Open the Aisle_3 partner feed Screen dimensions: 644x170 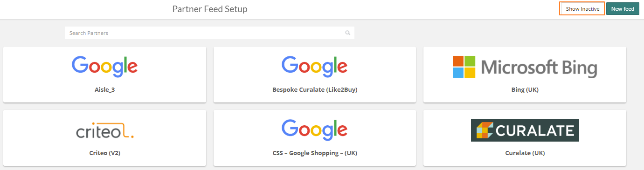(x=104, y=89)
